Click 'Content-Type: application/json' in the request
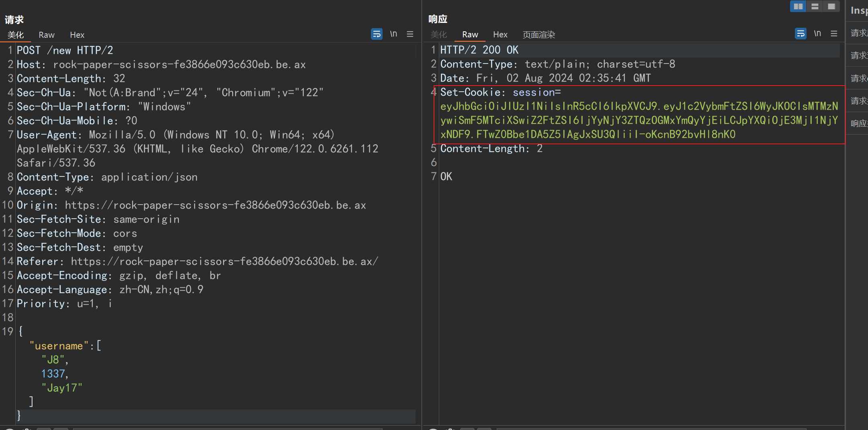The height and width of the screenshot is (430, 868). tap(107, 177)
